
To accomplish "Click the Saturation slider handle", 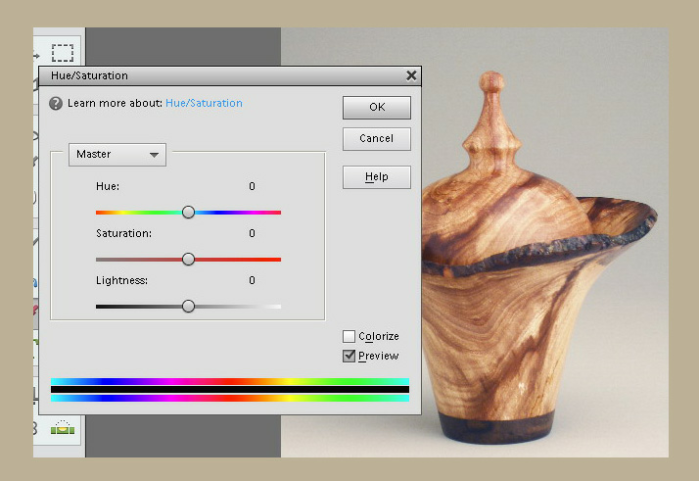I will [188, 259].
